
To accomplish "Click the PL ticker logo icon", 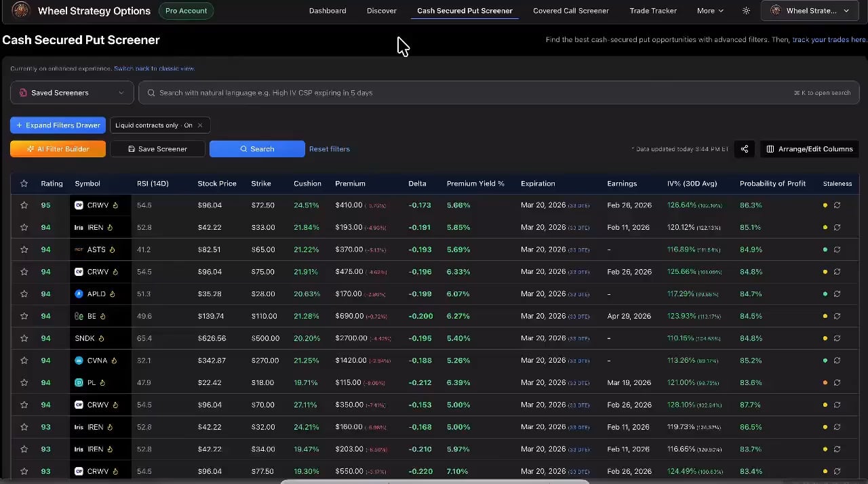I will tap(79, 383).
